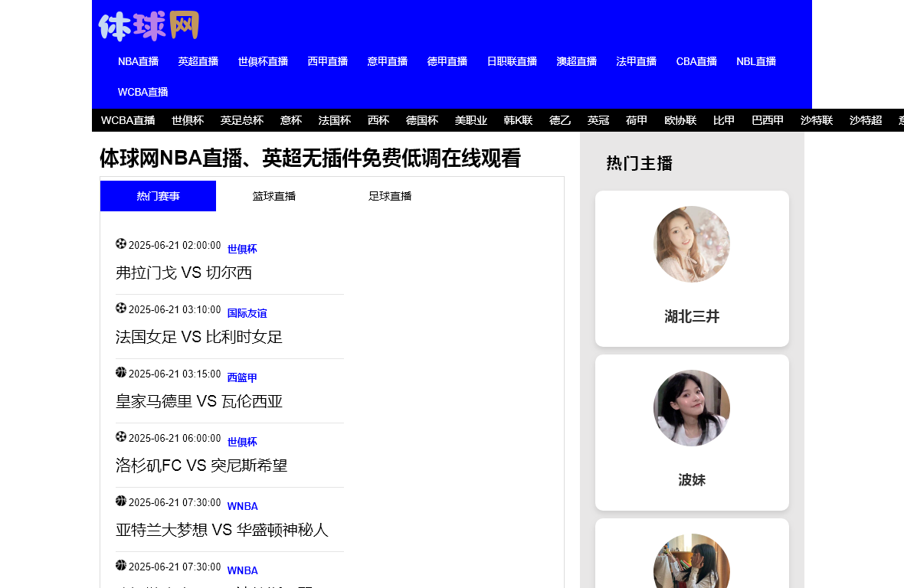This screenshot has width=904, height=588.
Task: Click the basketball icon on the bottom WNBA row
Action: [x=120, y=567]
